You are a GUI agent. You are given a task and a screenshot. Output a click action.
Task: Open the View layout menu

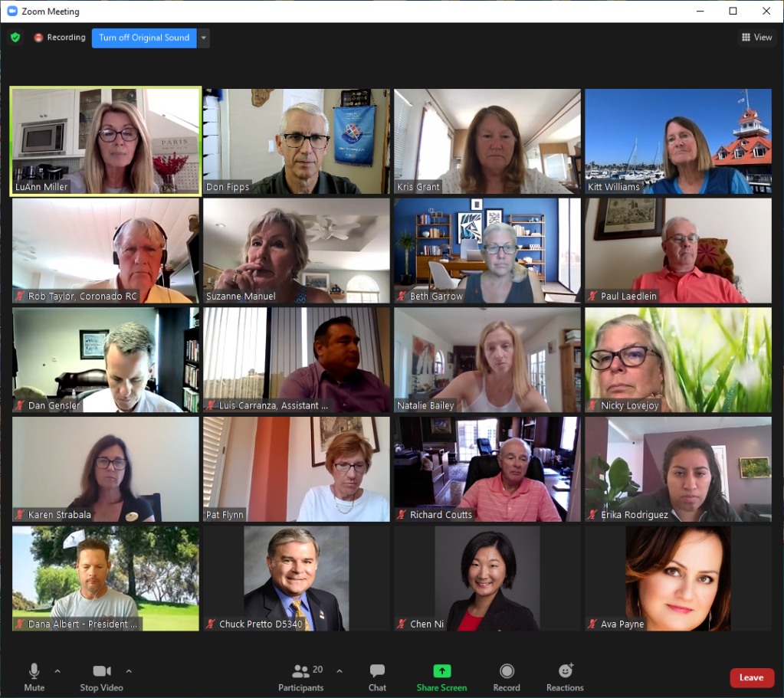point(756,38)
